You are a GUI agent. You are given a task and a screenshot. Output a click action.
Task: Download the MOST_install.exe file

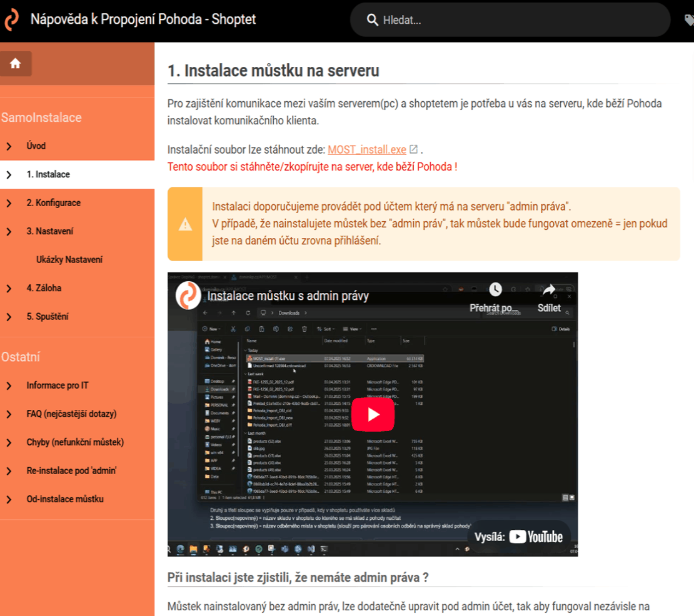coord(367,150)
